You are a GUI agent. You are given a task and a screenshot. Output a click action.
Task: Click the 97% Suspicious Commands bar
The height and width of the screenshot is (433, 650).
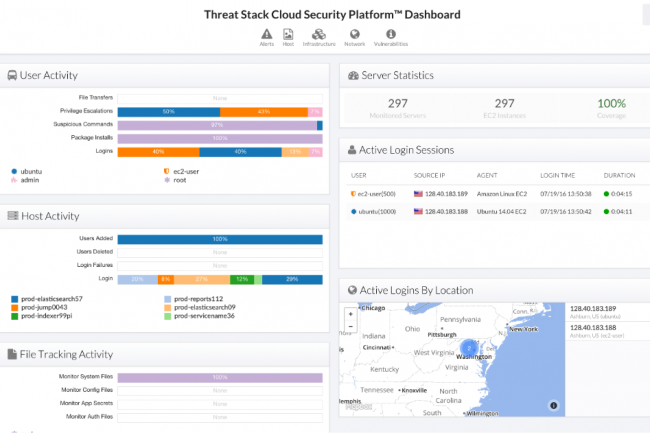click(217, 125)
